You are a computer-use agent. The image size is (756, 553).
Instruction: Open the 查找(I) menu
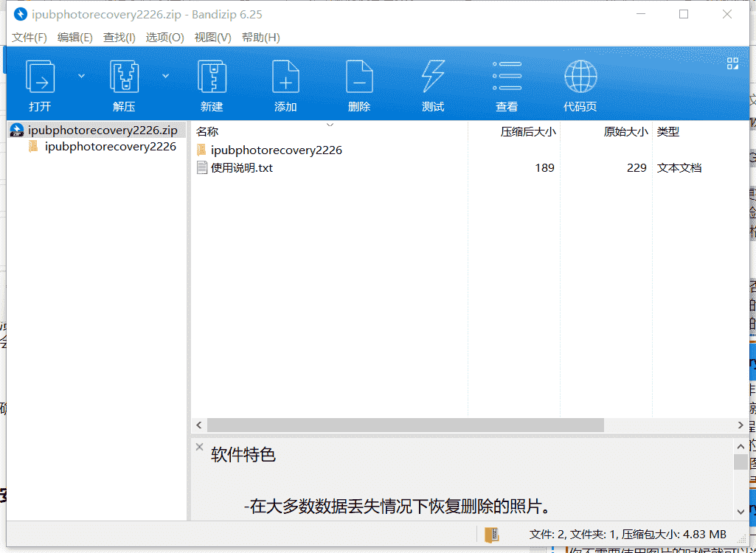[119, 38]
